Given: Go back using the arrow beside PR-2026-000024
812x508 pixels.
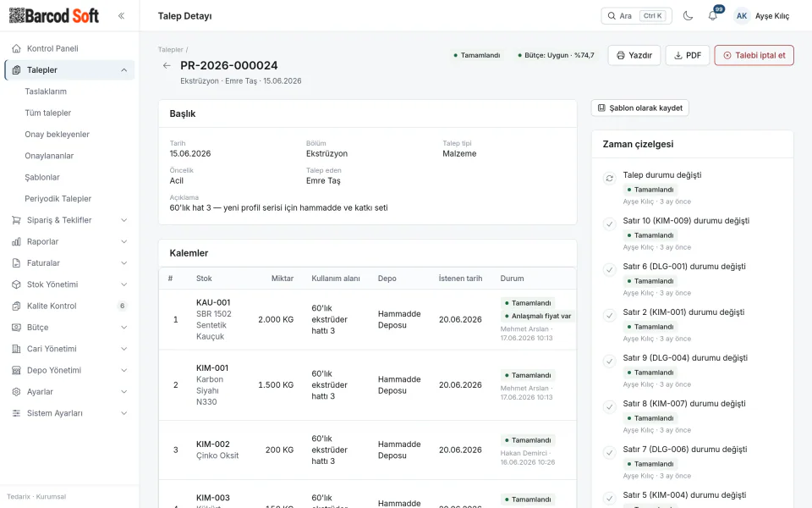Looking at the screenshot, I should (167, 65).
